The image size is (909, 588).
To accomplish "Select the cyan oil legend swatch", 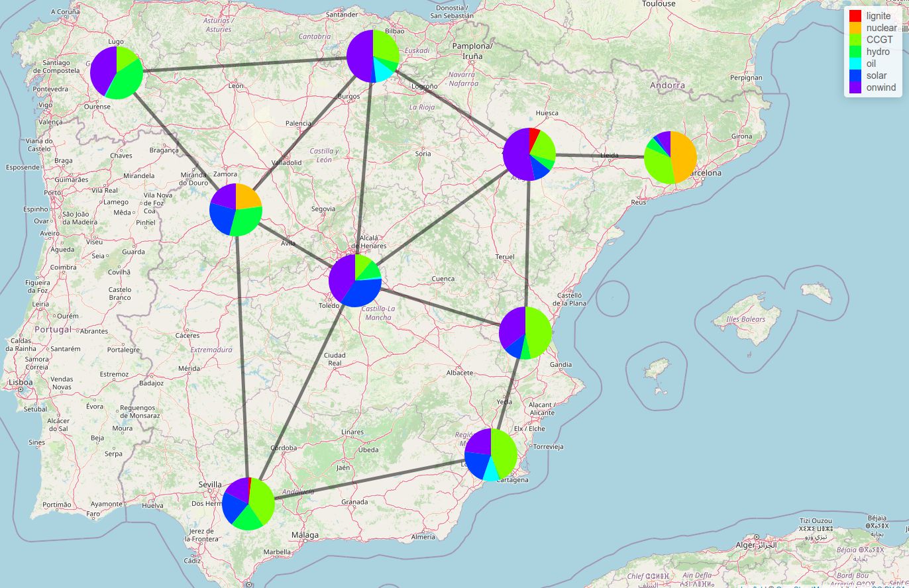I will pyautogui.click(x=855, y=64).
